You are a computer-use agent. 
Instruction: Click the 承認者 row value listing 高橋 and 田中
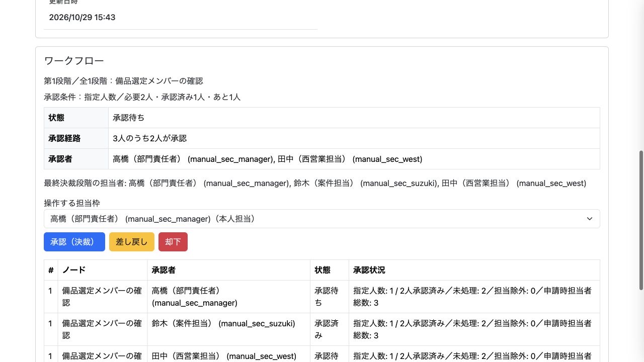[268, 159]
